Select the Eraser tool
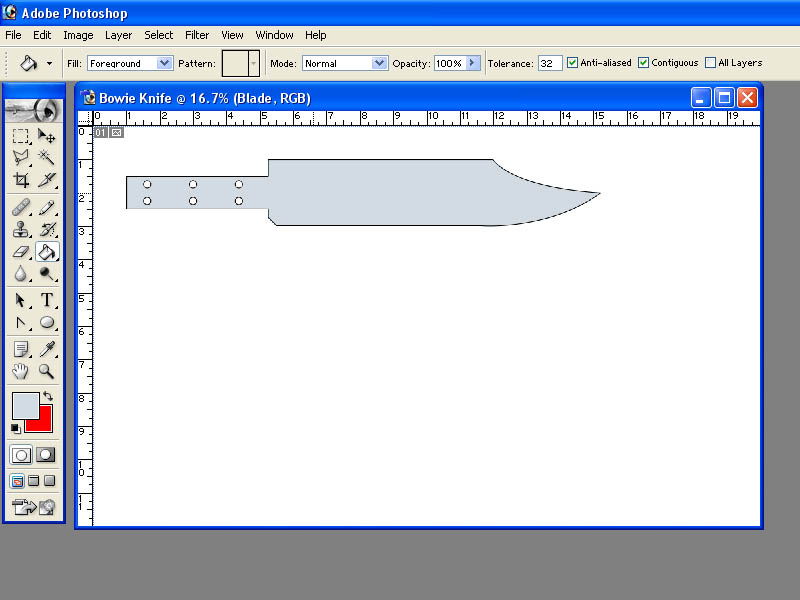 (21, 252)
